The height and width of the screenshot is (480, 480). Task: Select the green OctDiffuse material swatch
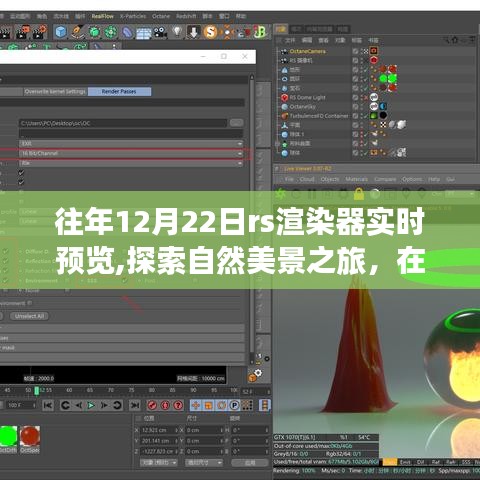[x=8, y=436]
